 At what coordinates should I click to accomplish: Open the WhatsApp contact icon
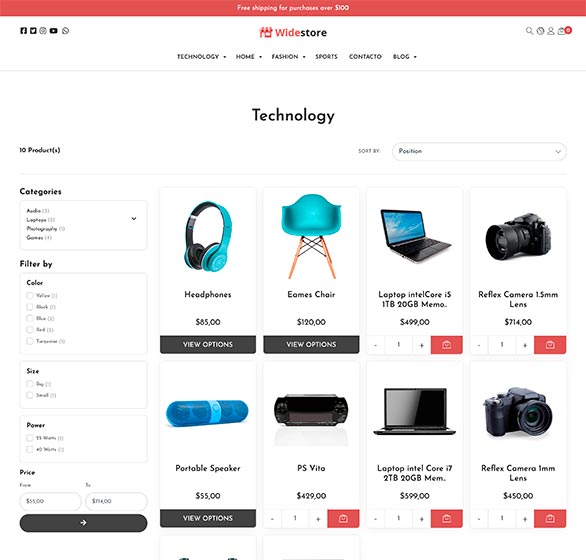point(65,31)
